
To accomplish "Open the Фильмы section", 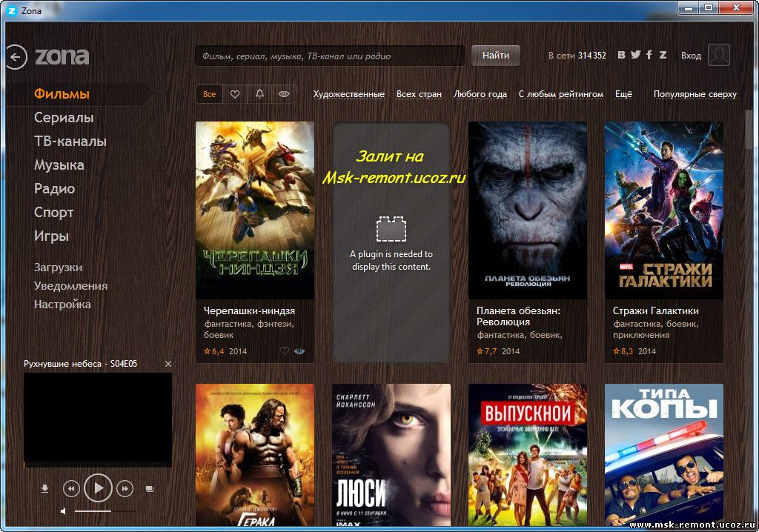I will click(62, 94).
